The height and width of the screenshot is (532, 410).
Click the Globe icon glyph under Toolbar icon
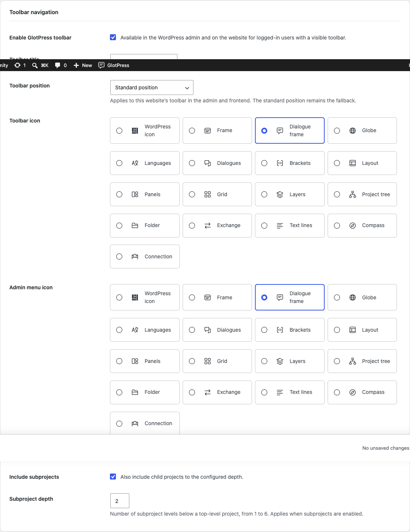coord(353,131)
